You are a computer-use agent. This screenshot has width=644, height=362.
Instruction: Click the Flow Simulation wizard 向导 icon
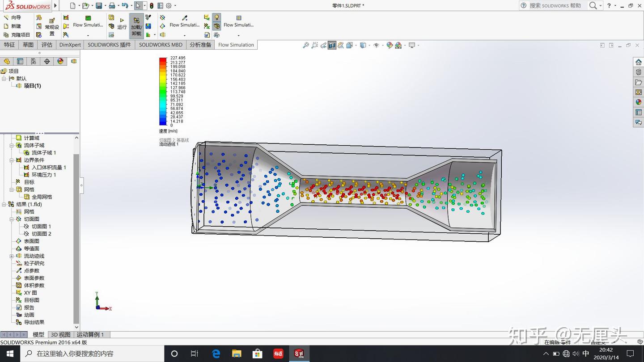click(x=13, y=17)
